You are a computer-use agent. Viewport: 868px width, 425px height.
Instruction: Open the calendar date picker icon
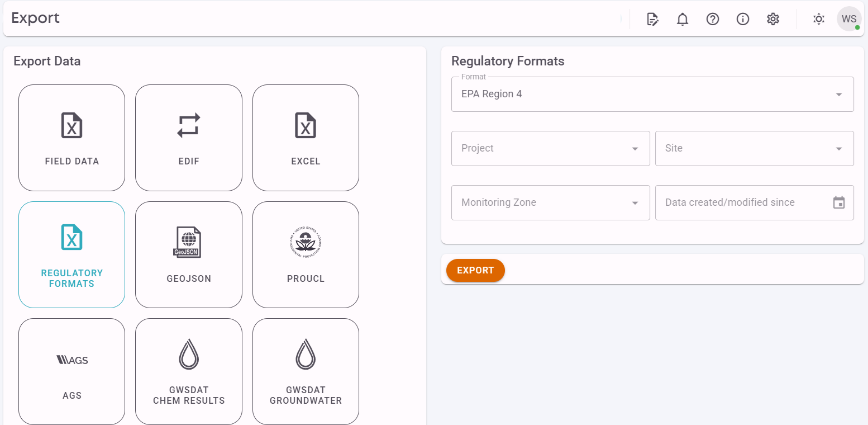tap(839, 202)
